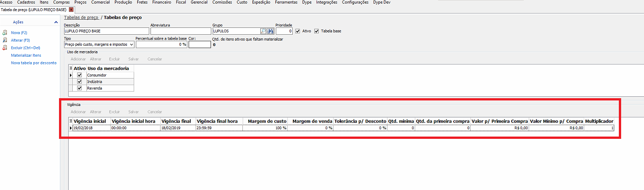Open the Comercial menu

[x=101, y=2]
